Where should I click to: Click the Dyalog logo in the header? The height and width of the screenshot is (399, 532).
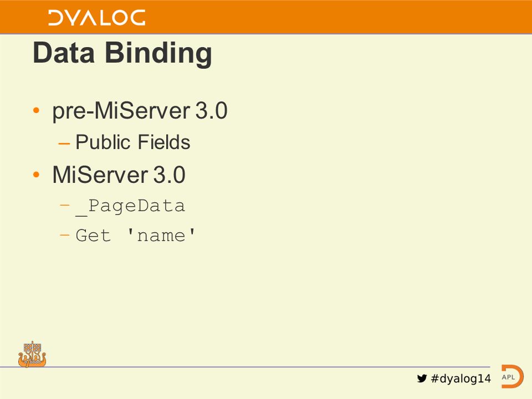click(96, 18)
